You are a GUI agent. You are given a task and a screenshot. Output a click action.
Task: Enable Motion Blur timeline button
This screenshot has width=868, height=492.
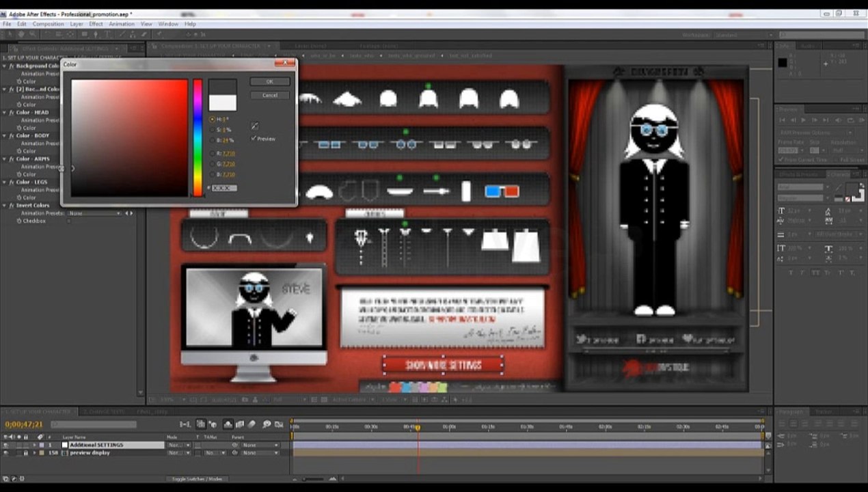(251, 424)
